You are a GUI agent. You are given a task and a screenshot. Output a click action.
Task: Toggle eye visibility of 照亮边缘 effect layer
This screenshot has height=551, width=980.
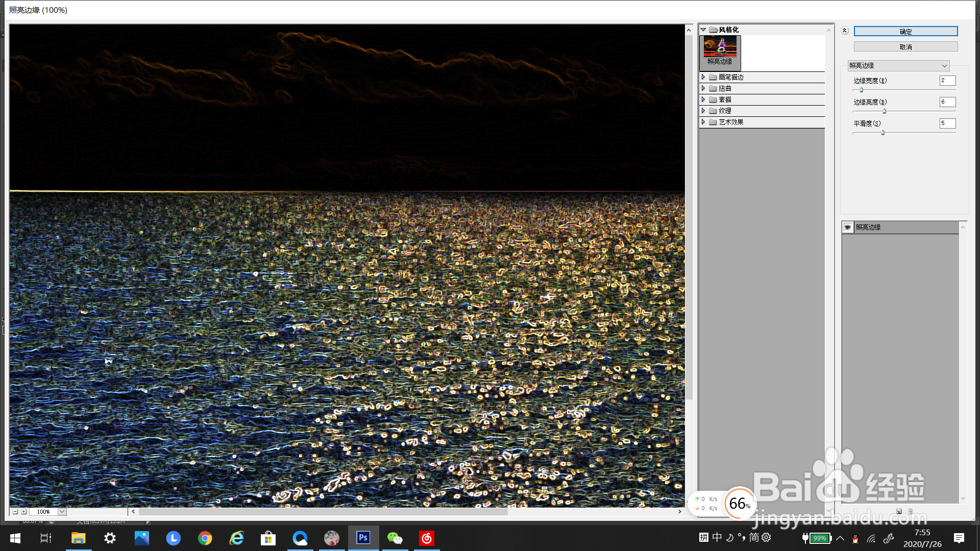click(x=848, y=227)
